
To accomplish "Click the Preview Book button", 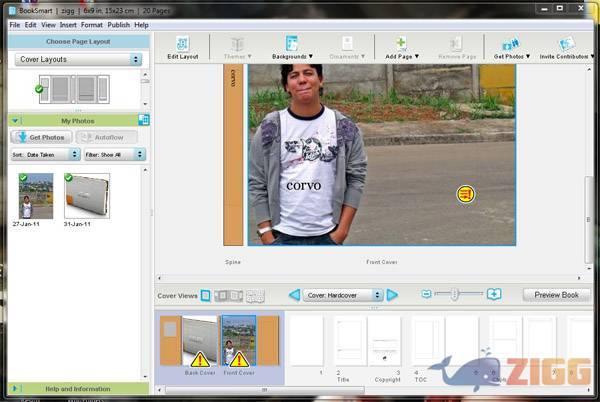I will [x=556, y=295].
